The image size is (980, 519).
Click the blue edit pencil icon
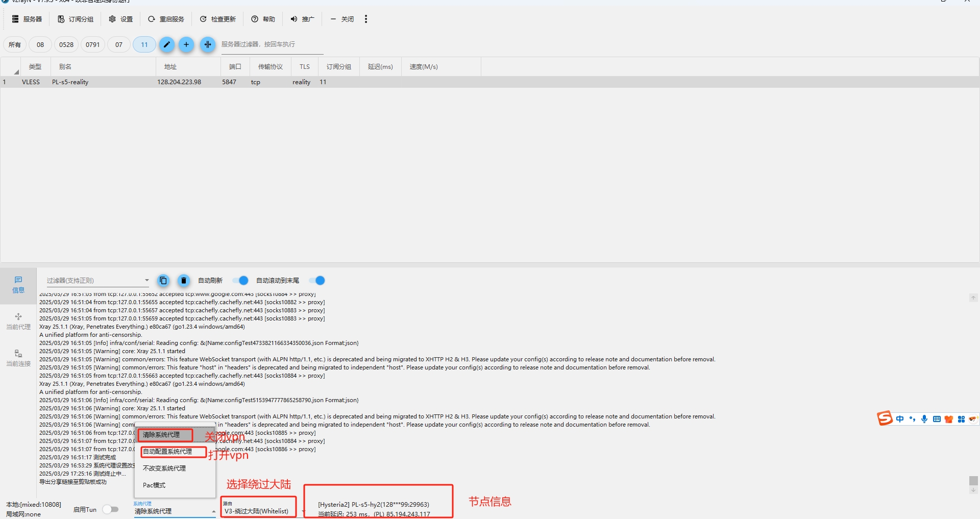[x=166, y=45]
